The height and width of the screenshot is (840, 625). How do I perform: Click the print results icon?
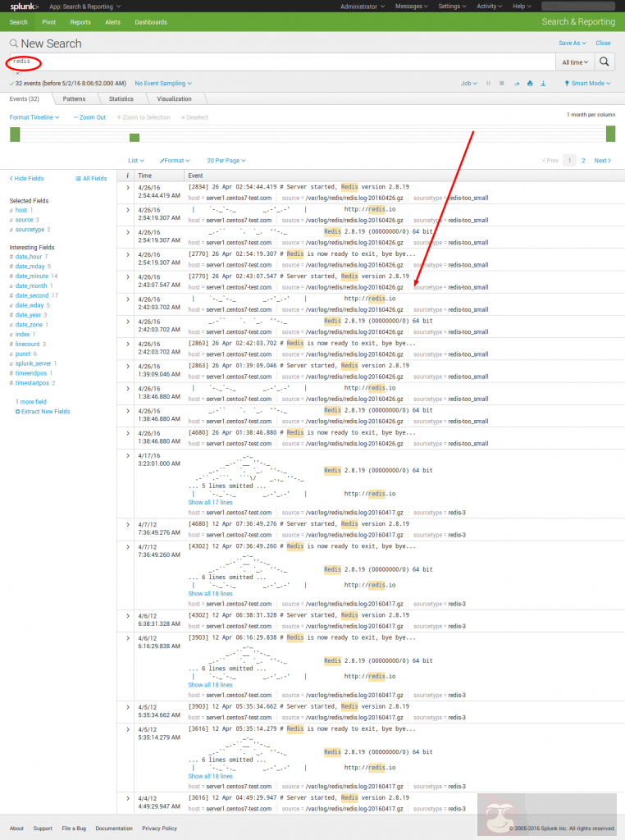(x=530, y=84)
